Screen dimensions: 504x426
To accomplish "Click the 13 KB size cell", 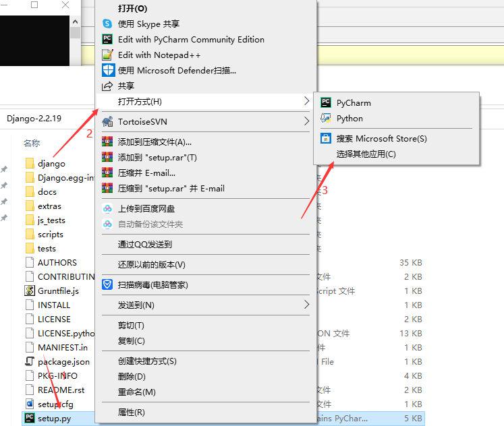I will [x=411, y=333].
